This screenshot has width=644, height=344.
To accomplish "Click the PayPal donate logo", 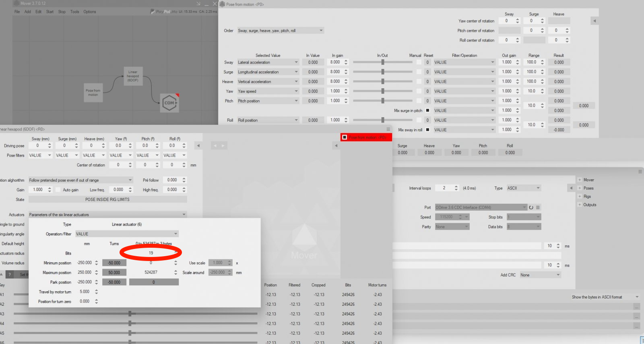I will tap(164, 12).
